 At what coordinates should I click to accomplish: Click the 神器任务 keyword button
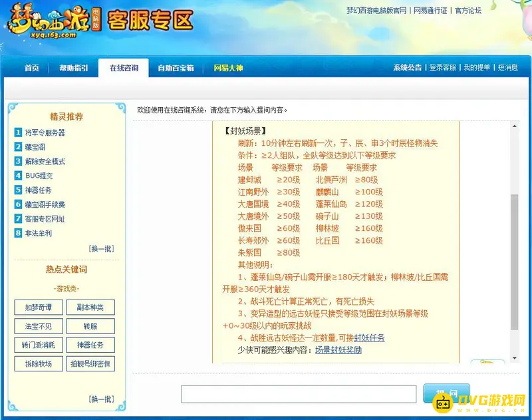tap(90, 345)
